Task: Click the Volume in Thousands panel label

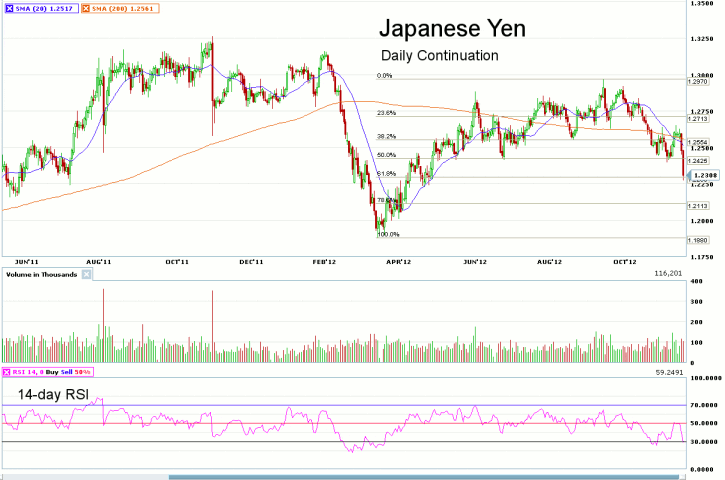Action: 41,273
